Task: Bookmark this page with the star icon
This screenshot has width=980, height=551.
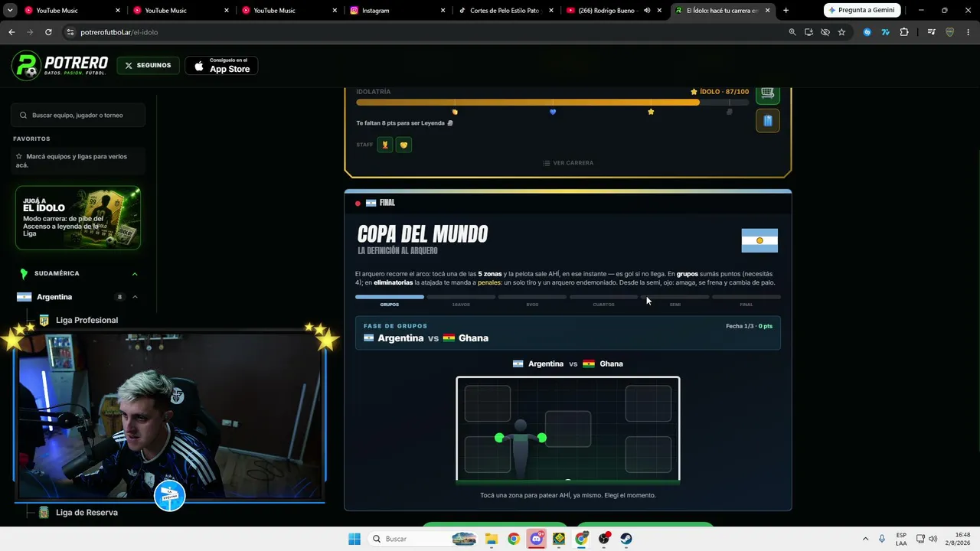Action: click(x=841, y=32)
